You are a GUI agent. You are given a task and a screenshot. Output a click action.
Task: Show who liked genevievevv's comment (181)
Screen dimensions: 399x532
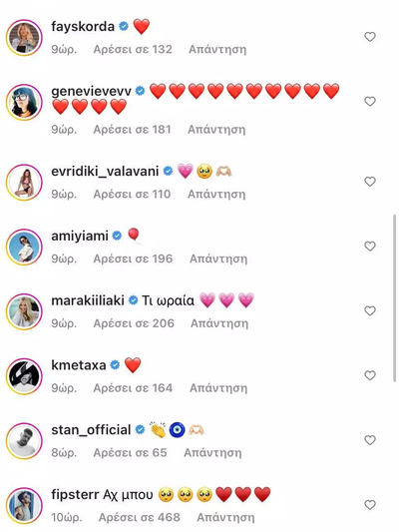133,130
